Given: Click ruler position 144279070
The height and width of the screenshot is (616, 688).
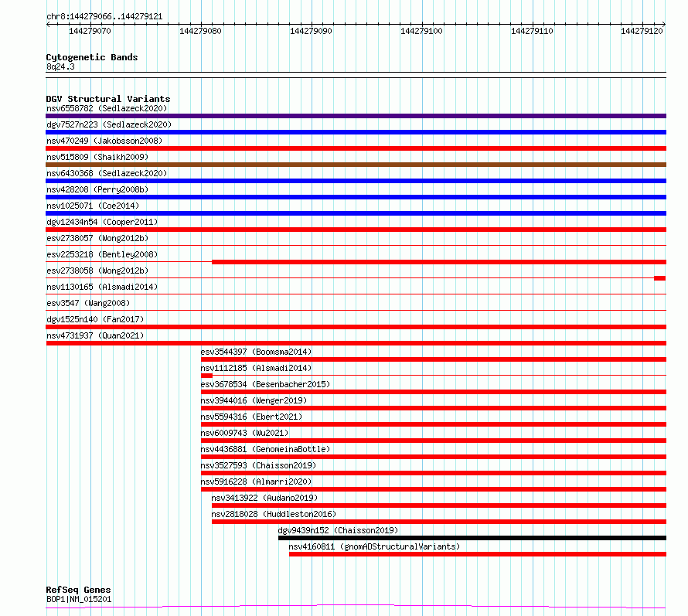Looking at the screenshot, I should [x=90, y=31].
